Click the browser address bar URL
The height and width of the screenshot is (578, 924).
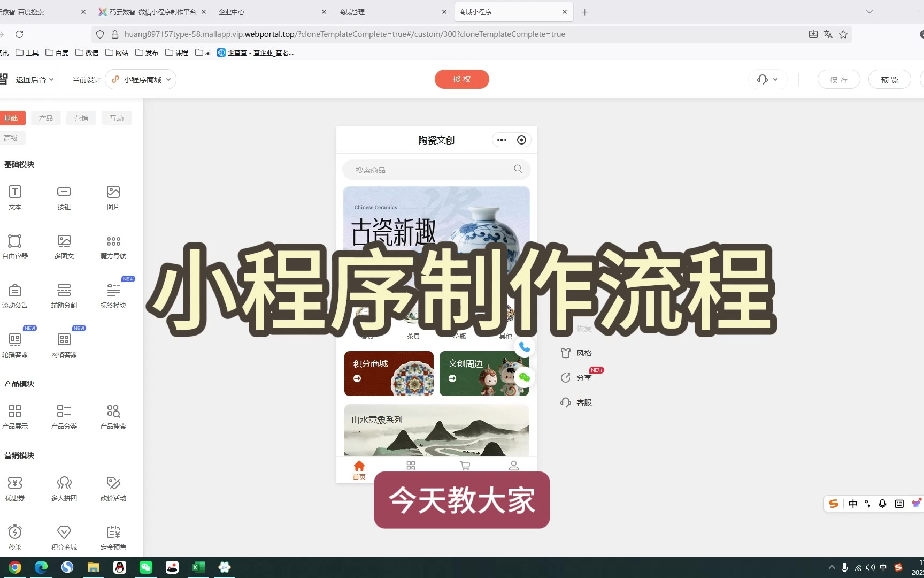point(345,34)
